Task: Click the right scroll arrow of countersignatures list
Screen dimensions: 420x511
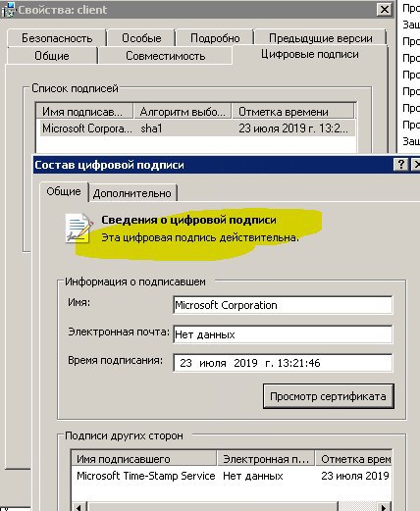Action: point(384,506)
